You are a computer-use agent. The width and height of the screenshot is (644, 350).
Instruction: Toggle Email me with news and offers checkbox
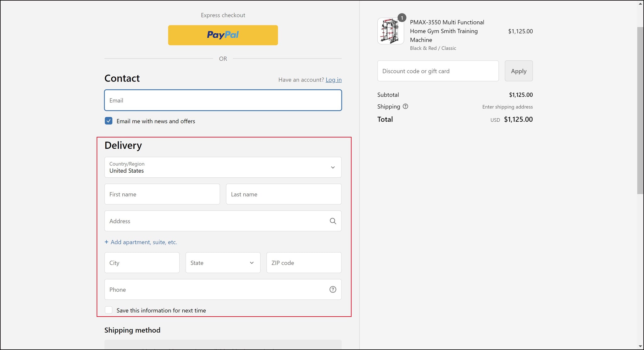(108, 121)
